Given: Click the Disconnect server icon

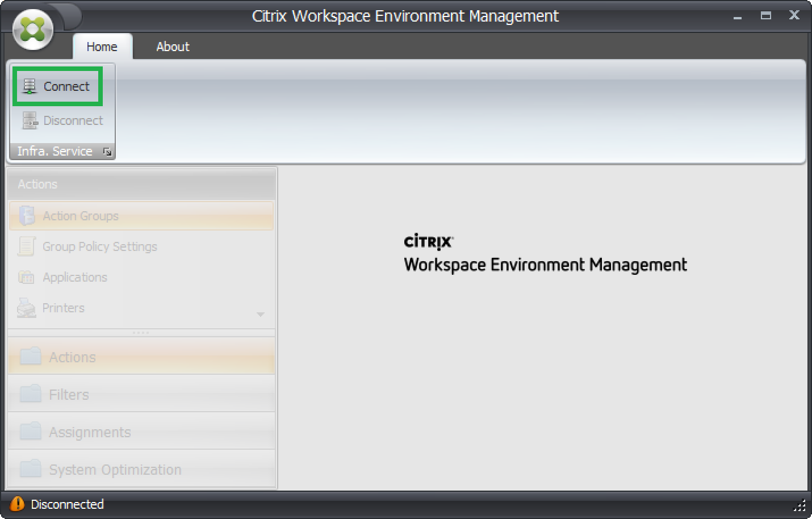Looking at the screenshot, I should tap(30, 120).
